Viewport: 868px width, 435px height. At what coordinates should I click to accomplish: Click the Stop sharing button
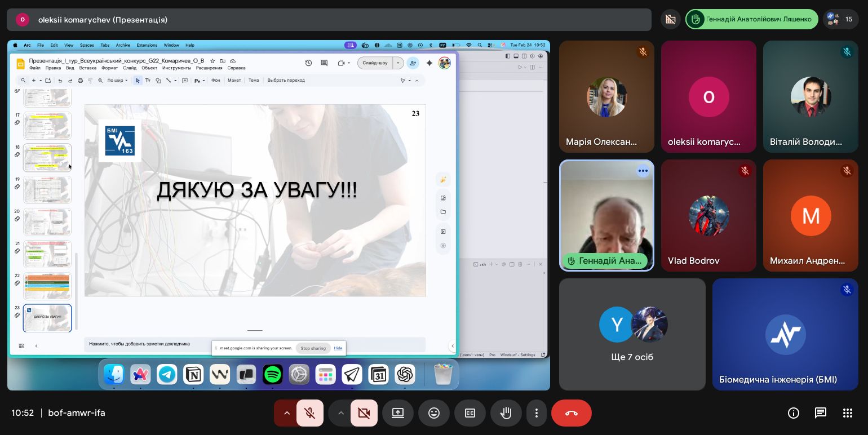[x=313, y=348]
